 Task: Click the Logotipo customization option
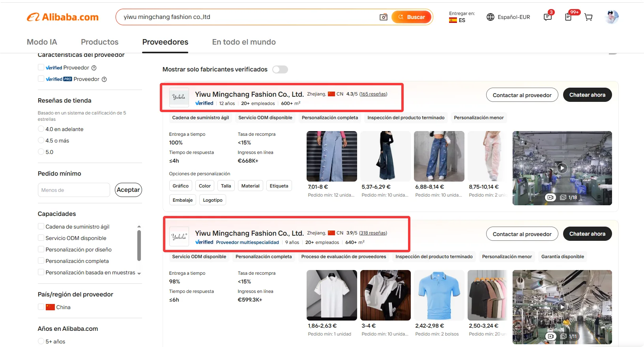(x=213, y=200)
